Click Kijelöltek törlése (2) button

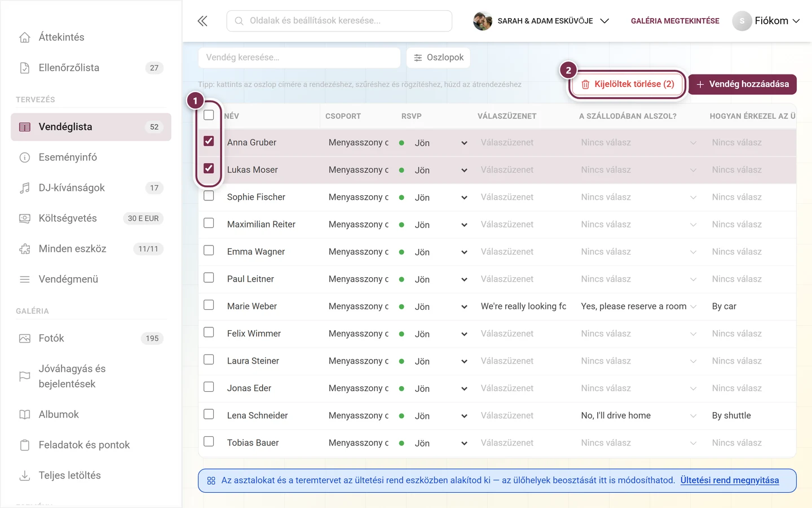click(x=628, y=84)
